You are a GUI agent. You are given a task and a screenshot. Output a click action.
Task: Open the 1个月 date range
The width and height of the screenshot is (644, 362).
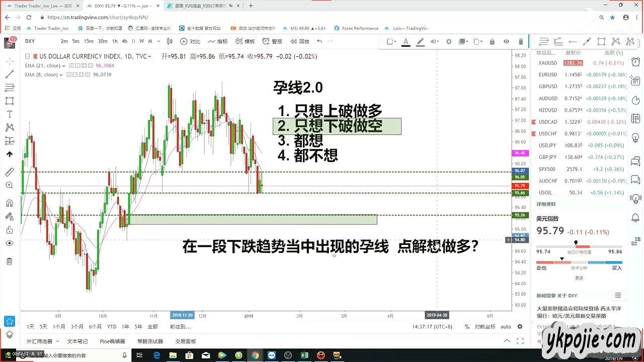pyautogui.click(x=59, y=327)
